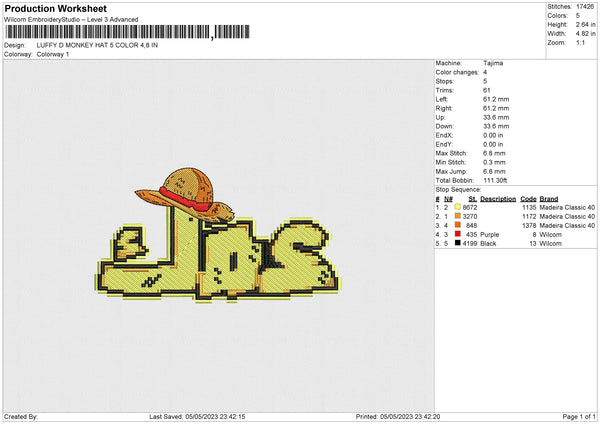
Task: Click the Height value 2.64 in
Action: [x=585, y=24]
